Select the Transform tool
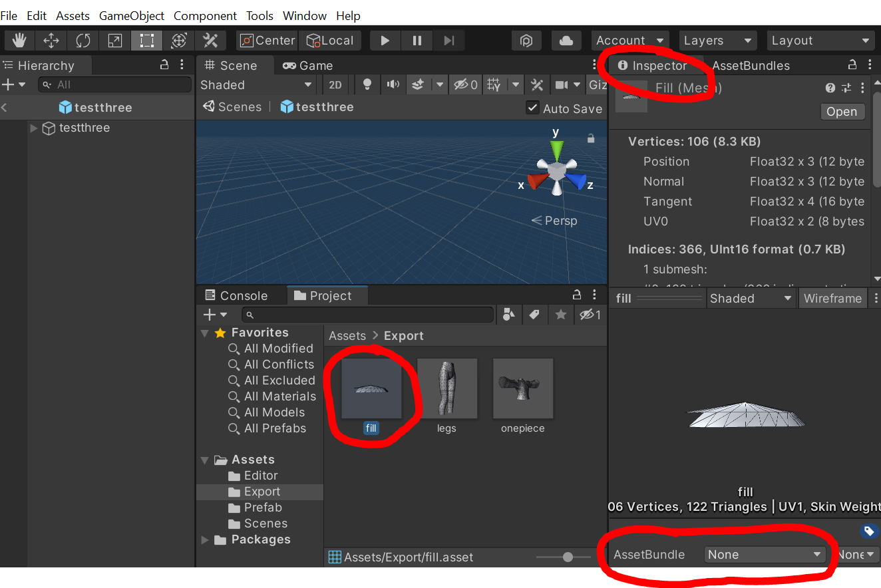The height and width of the screenshot is (588, 881). [179, 41]
